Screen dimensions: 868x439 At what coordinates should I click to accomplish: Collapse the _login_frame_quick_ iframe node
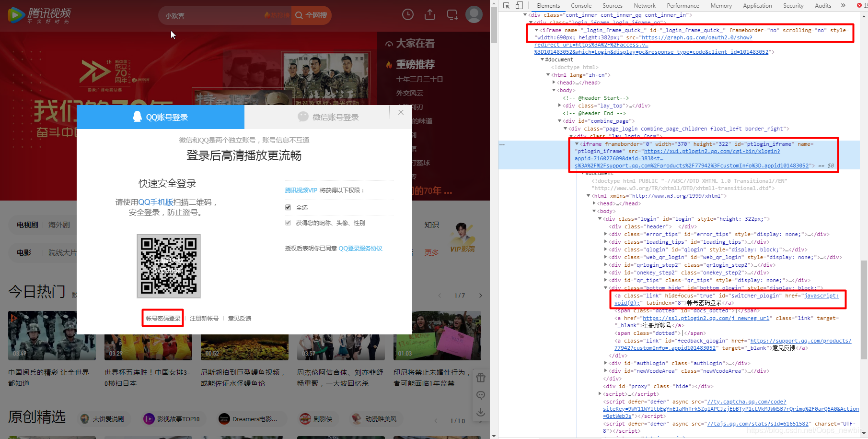coord(536,30)
